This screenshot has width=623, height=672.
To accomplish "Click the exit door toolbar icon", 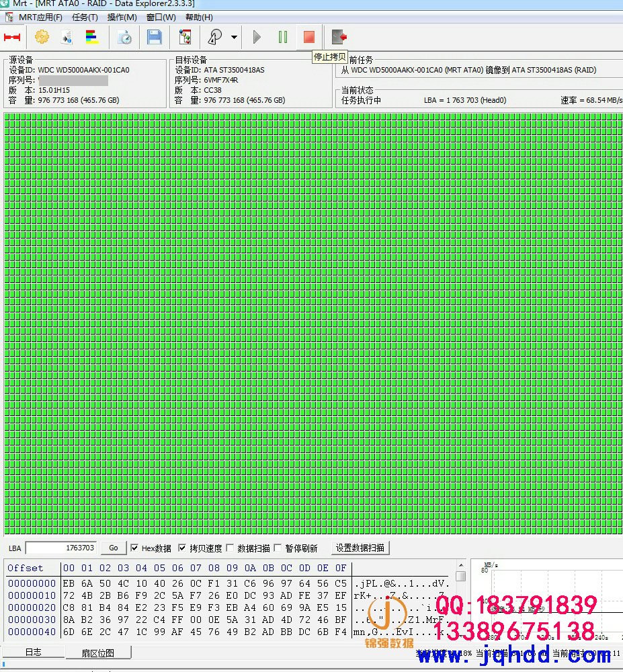I will [x=339, y=37].
